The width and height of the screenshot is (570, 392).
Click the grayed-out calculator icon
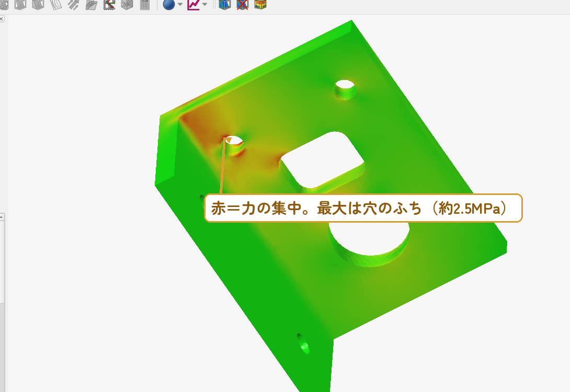click(x=145, y=4)
